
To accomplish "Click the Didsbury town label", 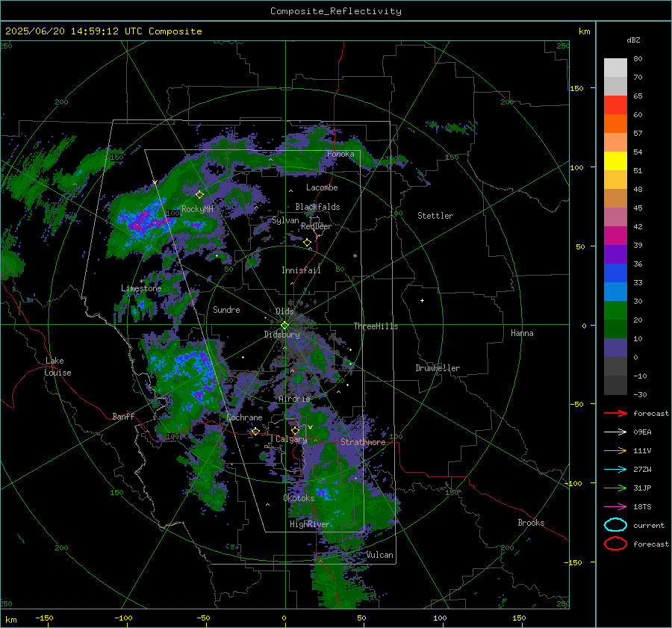I will click(281, 335).
